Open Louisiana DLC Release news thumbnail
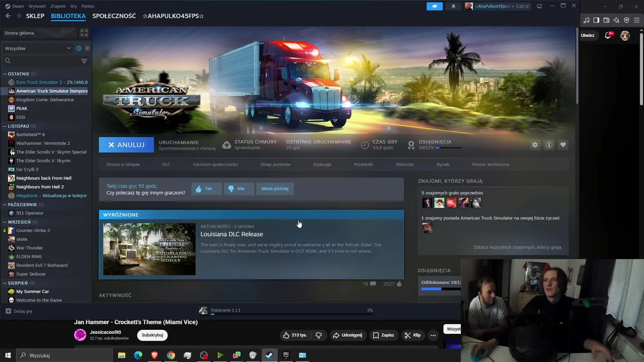 149,249
